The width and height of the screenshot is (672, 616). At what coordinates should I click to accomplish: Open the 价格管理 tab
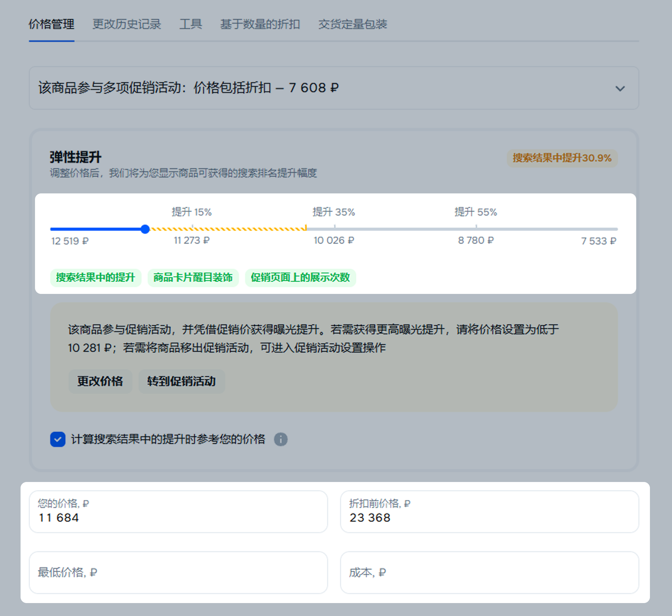pyautogui.click(x=51, y=24)
